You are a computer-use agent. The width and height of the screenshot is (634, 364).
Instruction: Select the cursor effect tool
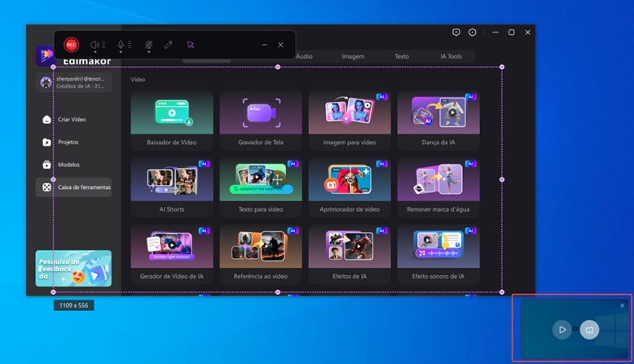tap(191, 45)
